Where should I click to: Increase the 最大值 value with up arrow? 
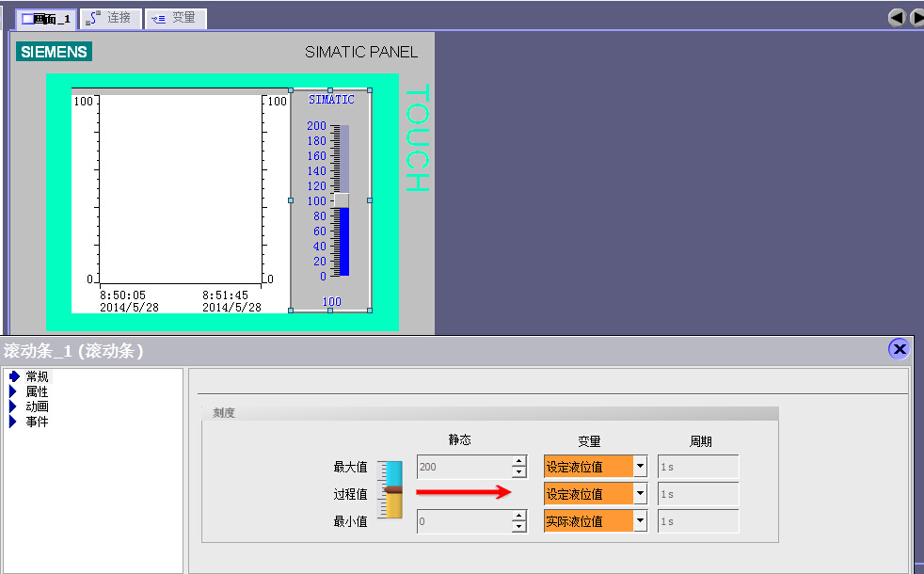(x=518, y=461)
